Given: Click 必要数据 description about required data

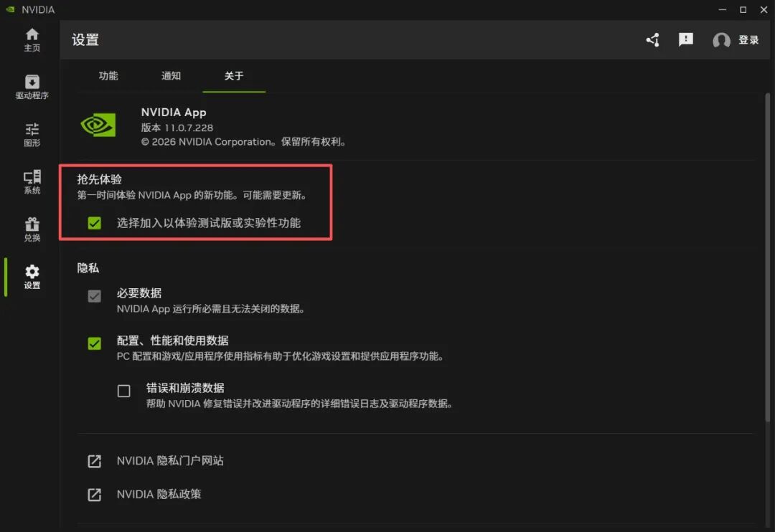Looking at the screenshot, I should click(210, 309).
